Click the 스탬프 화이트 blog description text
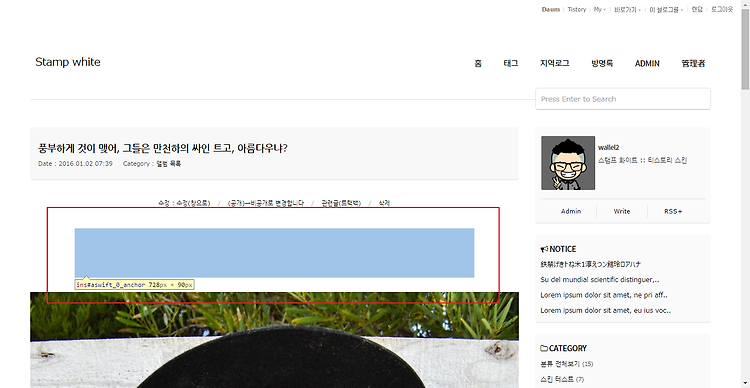 642,161
